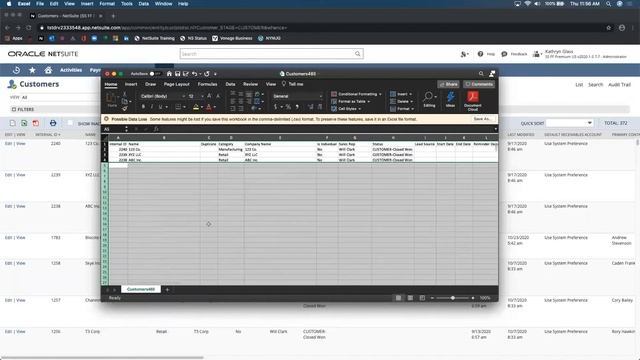Viewport: 640px width, 360px height.
Task: Switch to the Data ribbon tab
Action: (x=230, y=84)
